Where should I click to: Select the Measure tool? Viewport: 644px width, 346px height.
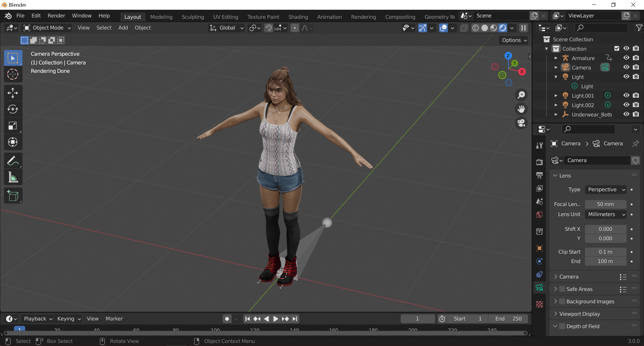pyautogui.click(x=13, y=177)
